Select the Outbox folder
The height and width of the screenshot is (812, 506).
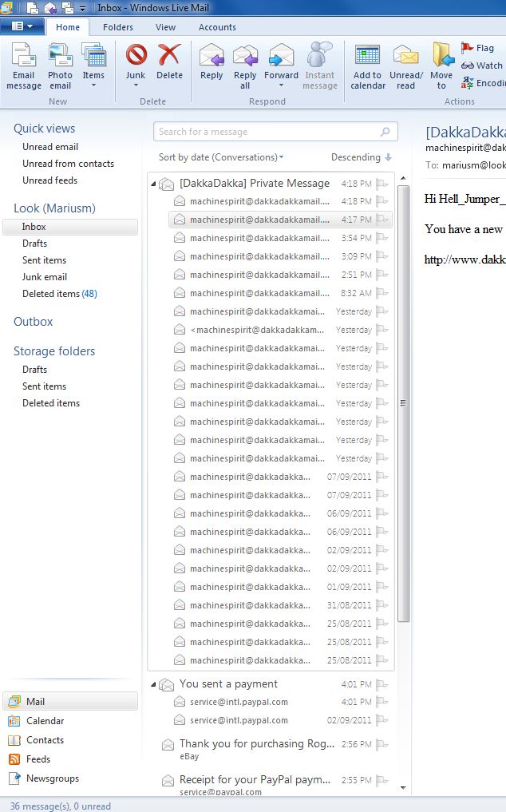point(34,322)
